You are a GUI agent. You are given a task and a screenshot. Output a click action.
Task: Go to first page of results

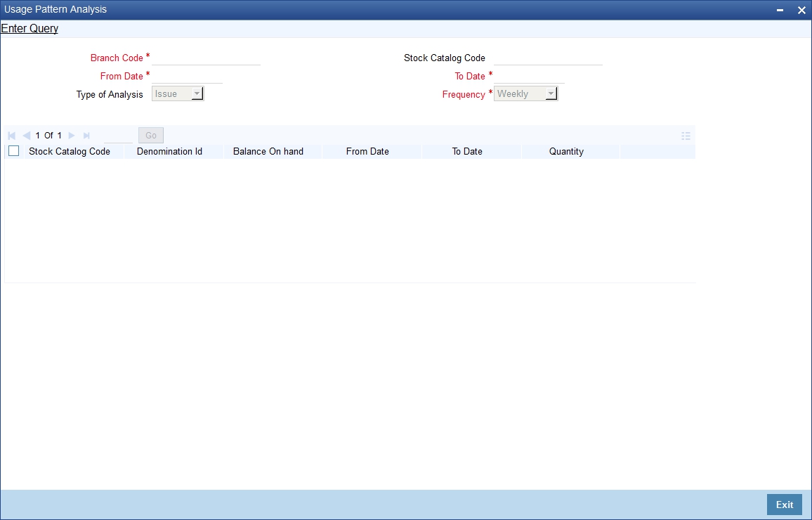point(11,136)
